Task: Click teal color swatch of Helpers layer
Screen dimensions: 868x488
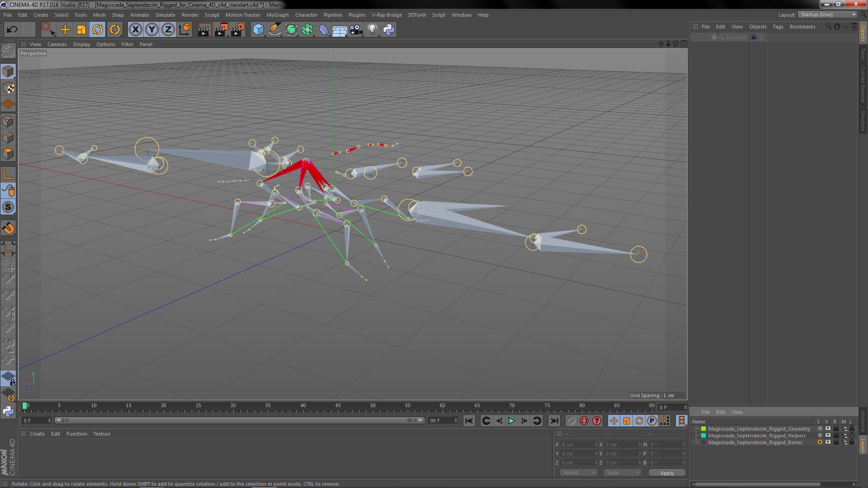Action: (x=703, y=436)
